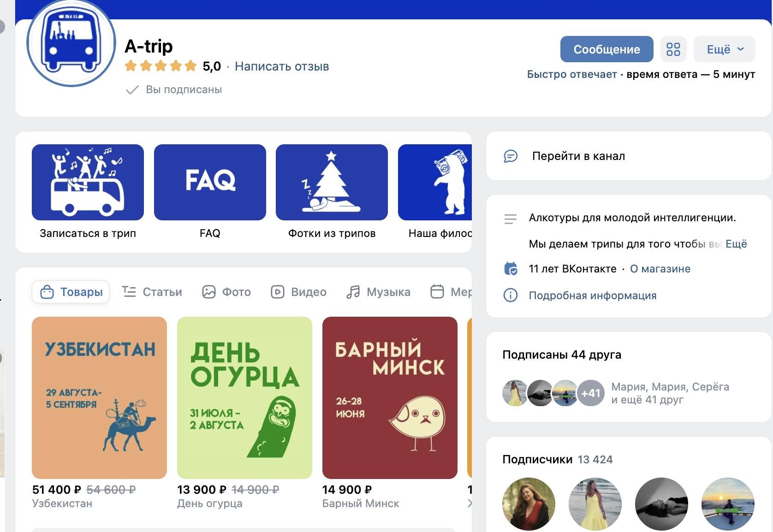Screen dimensions: 773x532
Task: Click the 14 900 ₽ crossed-out old price
Action: pos(255,490)
